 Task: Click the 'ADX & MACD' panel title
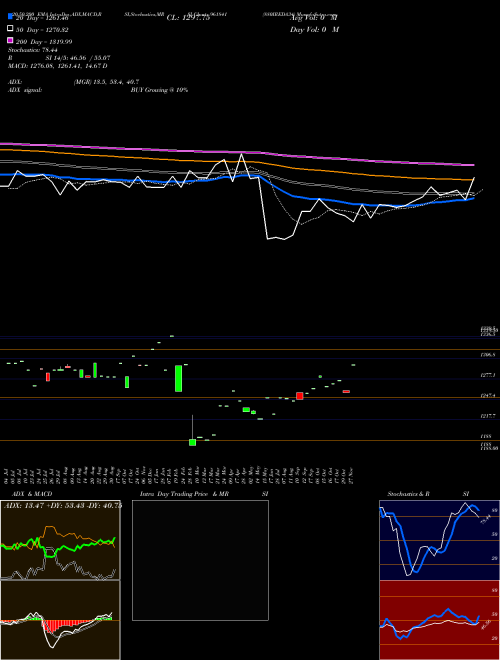pyautogui.click(x=32, y=494)
